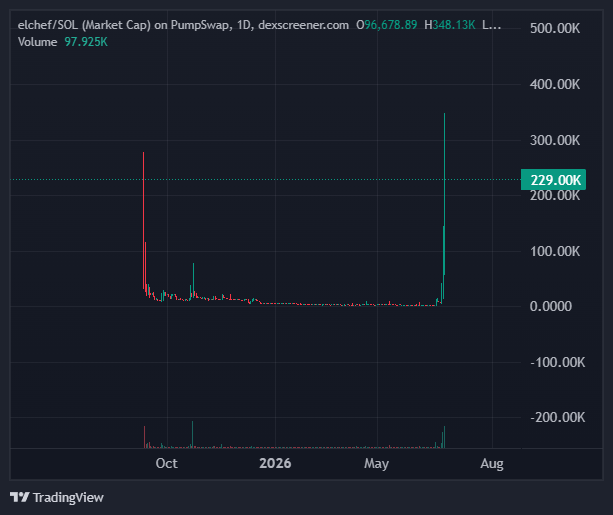The width and height of the screenshot is (613, 515).
Task: Click the Aug label on time axis
Action: 492,464
